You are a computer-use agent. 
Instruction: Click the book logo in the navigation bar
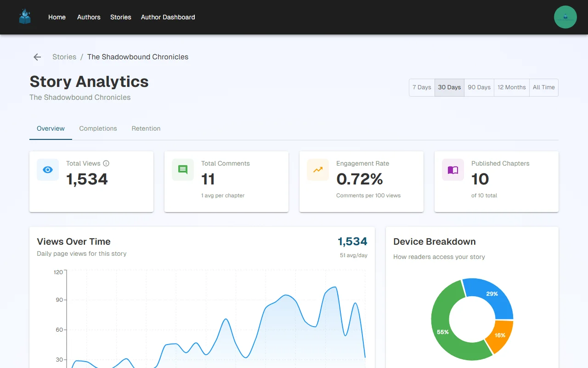click(24, 17)
